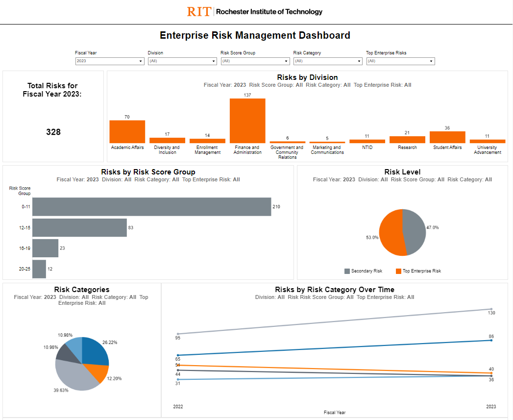513x420 pixels.
Task: Select the NTID bar in Risks by Division
Action: pyautogui.click(x=367, y=142)
